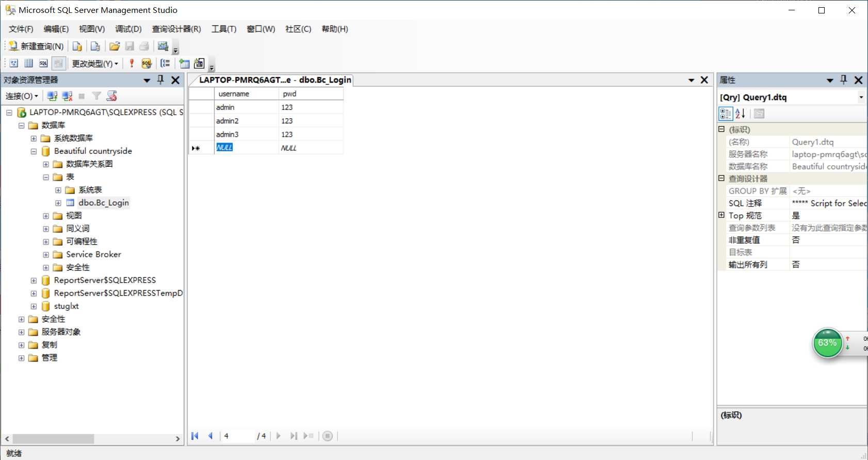Screen dimensions: 868x460
Task: Toggle auto-hide pin on Properties (属性) panel
Action: point(844,80)
